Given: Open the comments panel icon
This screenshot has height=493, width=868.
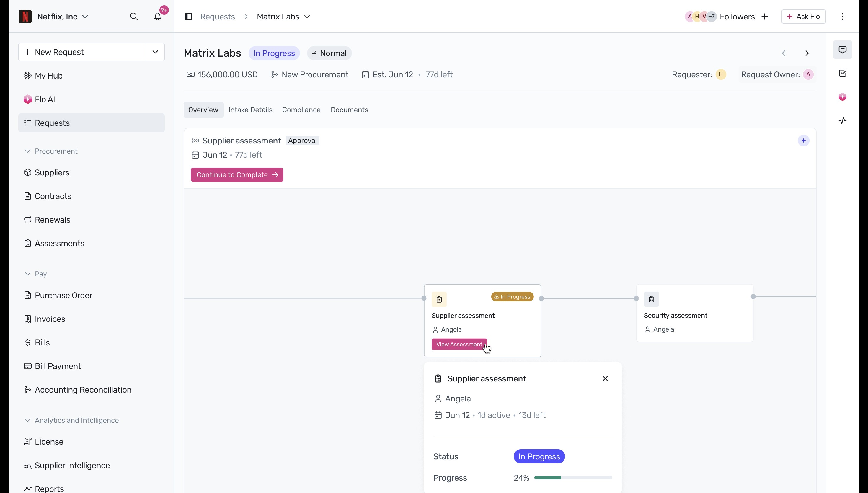Looking at the screenshot, I should click(x=843, y=50).
